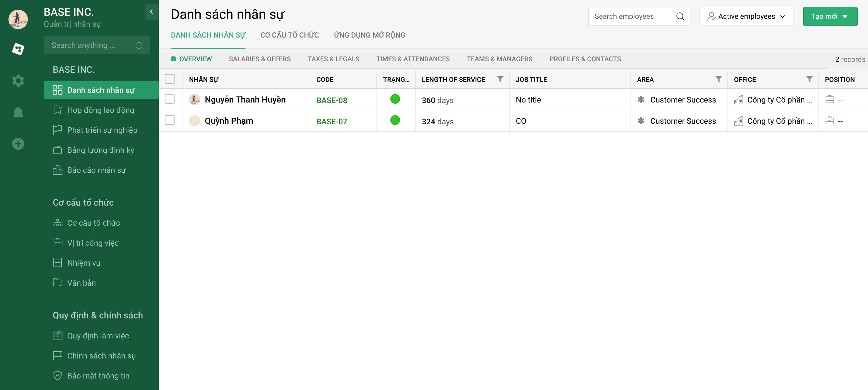Click the dice app switcher icon
Image resolution: width=868 pixels, height=390 pixels.
click(18, 49)
